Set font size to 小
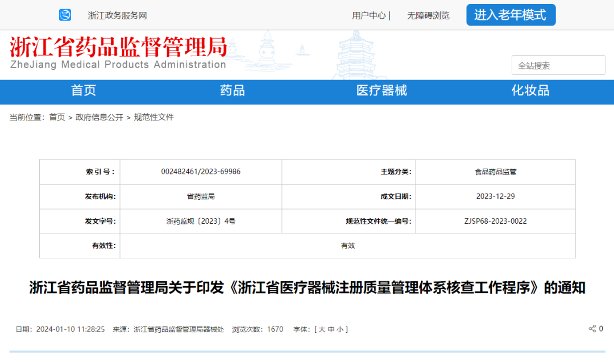The width and height of the screenshot is (614, 364). (x=340, y=329)
